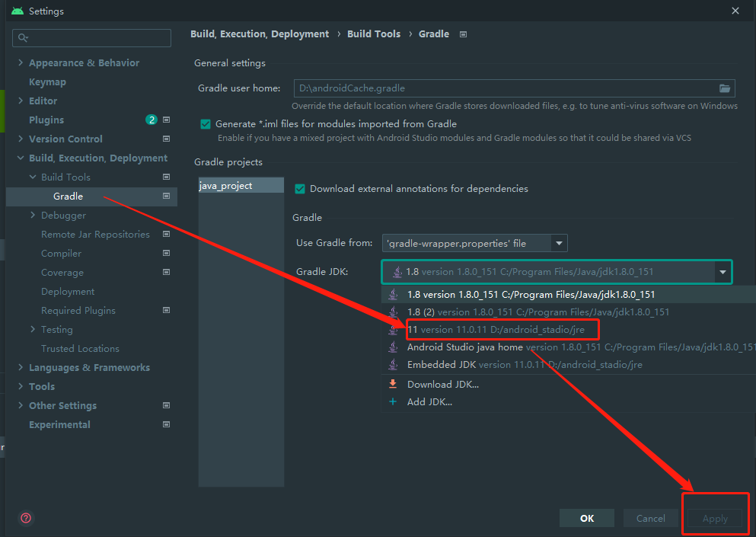Click the Gradle JDK dropdown arrow
Viewport: 756px width, 537px height.
(723, 272)
